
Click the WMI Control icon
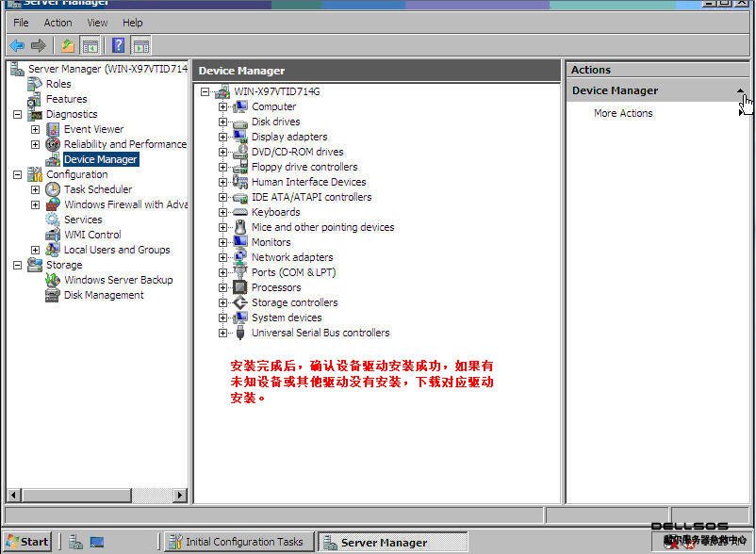(x=53, y=235)
